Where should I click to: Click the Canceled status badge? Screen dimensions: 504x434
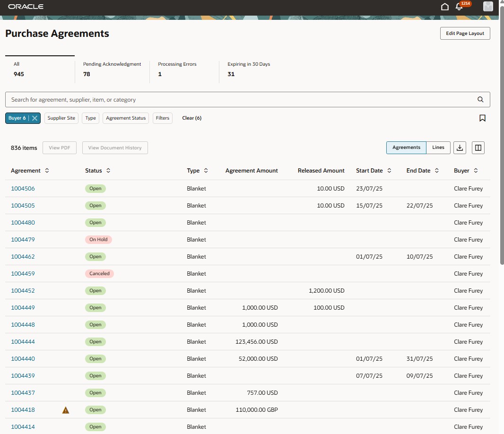coord(99,274)
